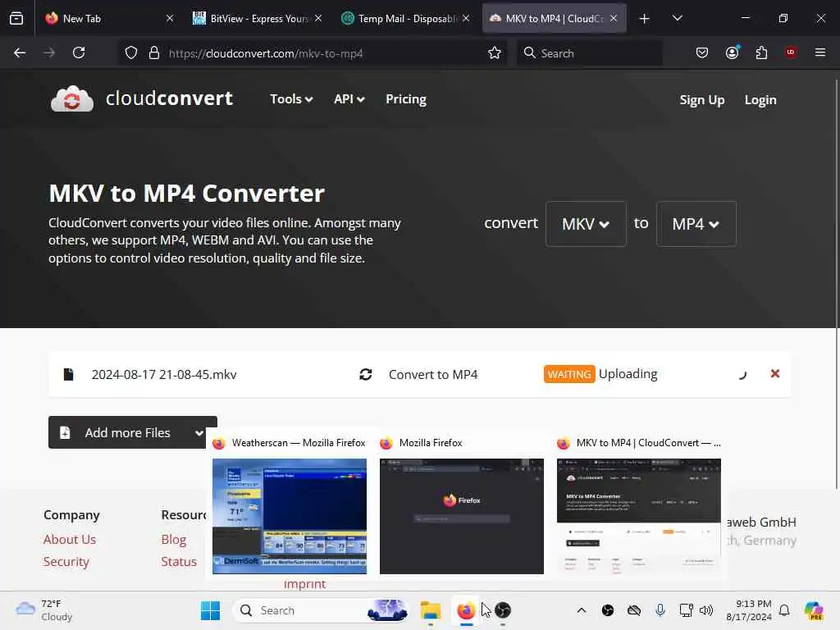This screenshot has width=840, height=630.
Task: Open Status footer link
Action: pos(179,561)
